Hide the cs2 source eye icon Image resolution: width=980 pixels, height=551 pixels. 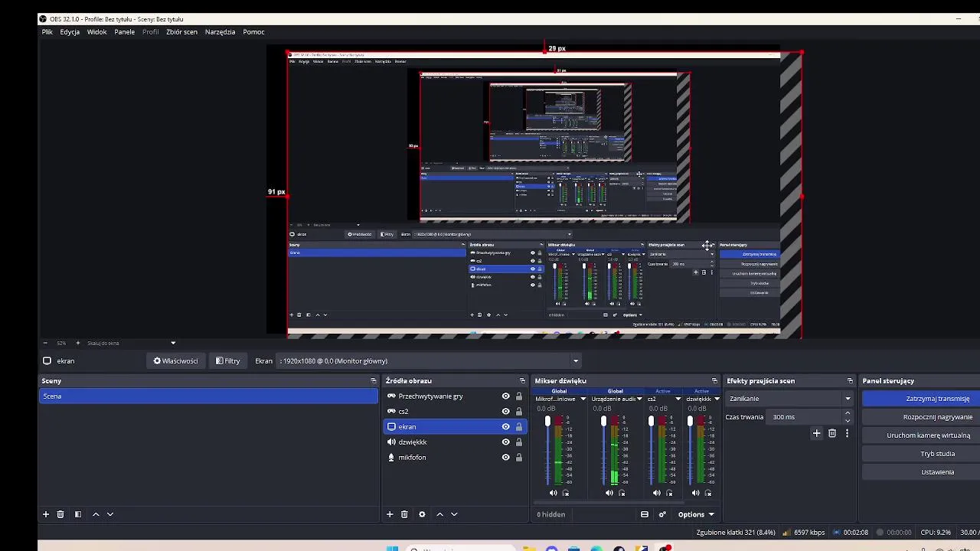tap(505, 412)
